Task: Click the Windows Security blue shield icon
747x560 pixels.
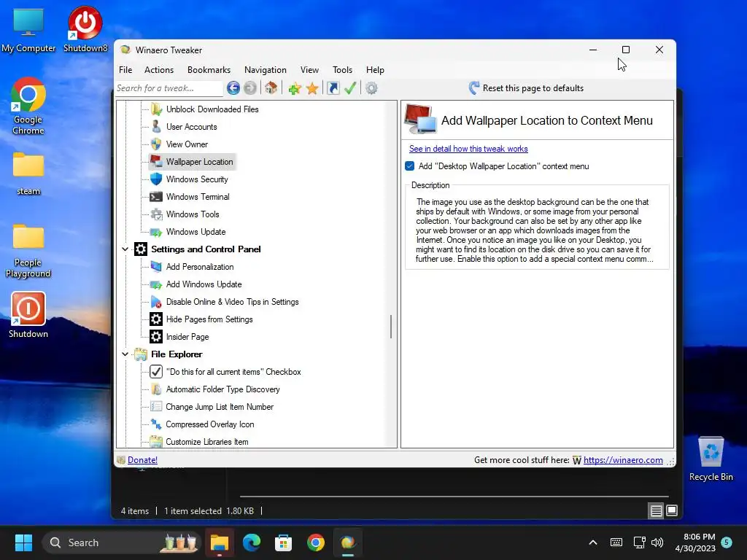Action: tap(156, 179)
